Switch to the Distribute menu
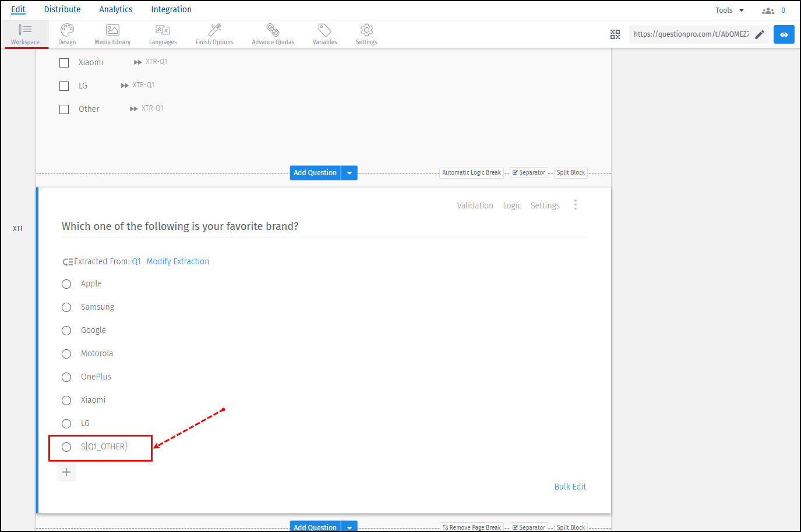This screenshot has height=532, width=801. pos(62,9)
